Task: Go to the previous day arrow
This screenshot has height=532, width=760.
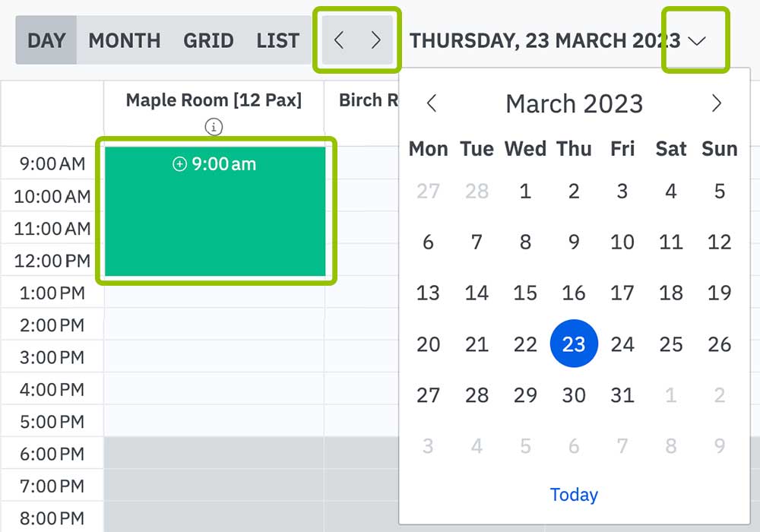Action: tap(339, 41)
